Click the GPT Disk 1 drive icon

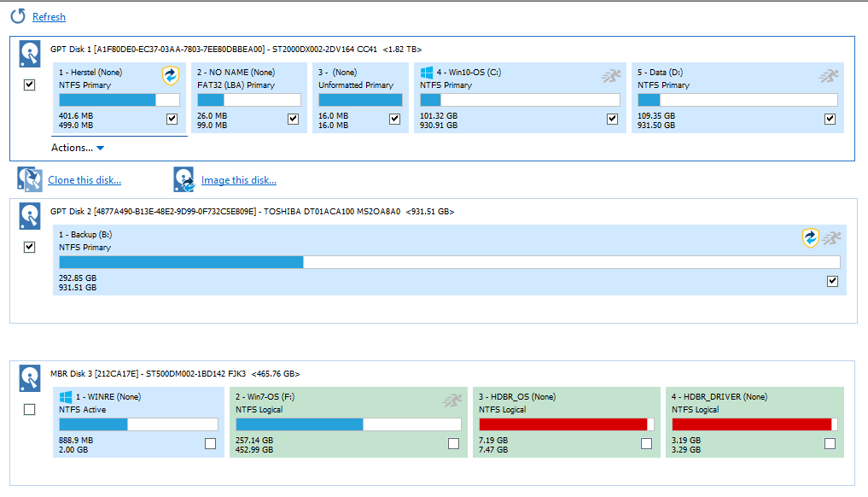point(30,55)
